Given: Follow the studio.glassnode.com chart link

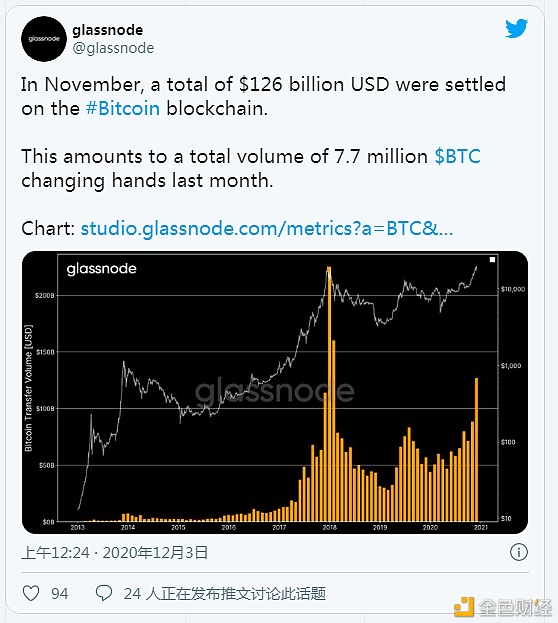Looking at the screenshot, I should tap(267, 228).
